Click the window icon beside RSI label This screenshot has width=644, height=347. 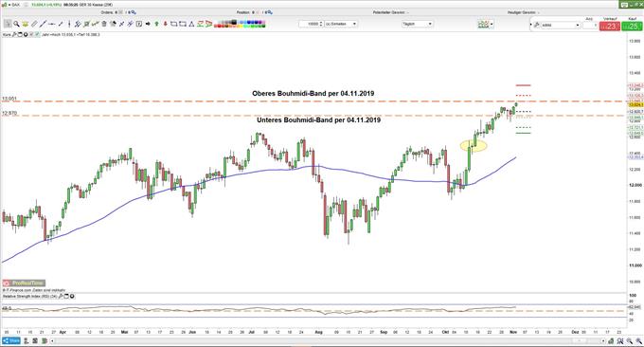click(66, 296)
